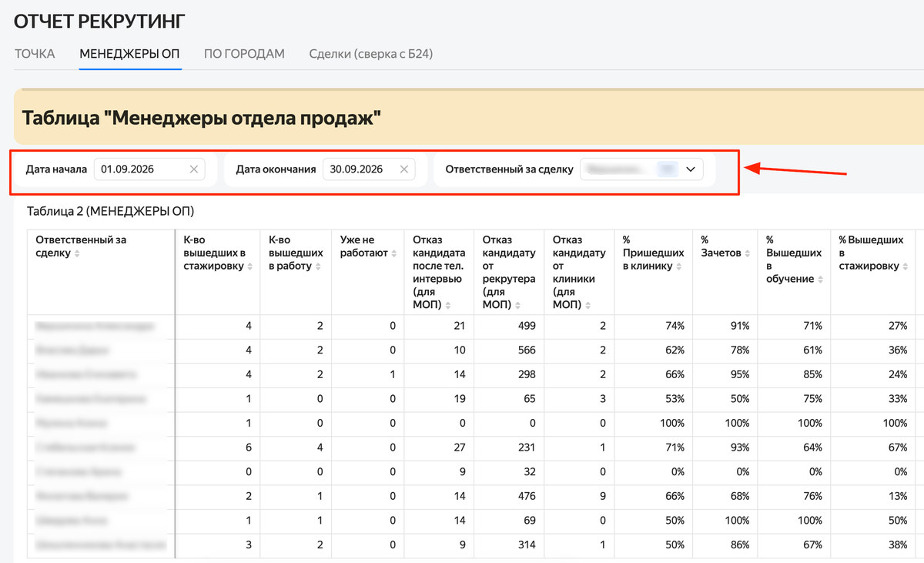Sort by Уже не работают column
Image resolution: width=924 pixels, height=563 pixels.
(x=394, y=253)
